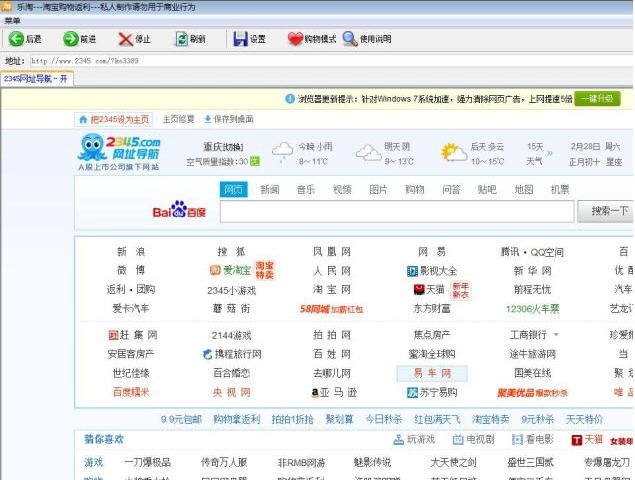Click the Refresh page icon
This screenshot has height=480, width=635.
[x=181, y=39]
